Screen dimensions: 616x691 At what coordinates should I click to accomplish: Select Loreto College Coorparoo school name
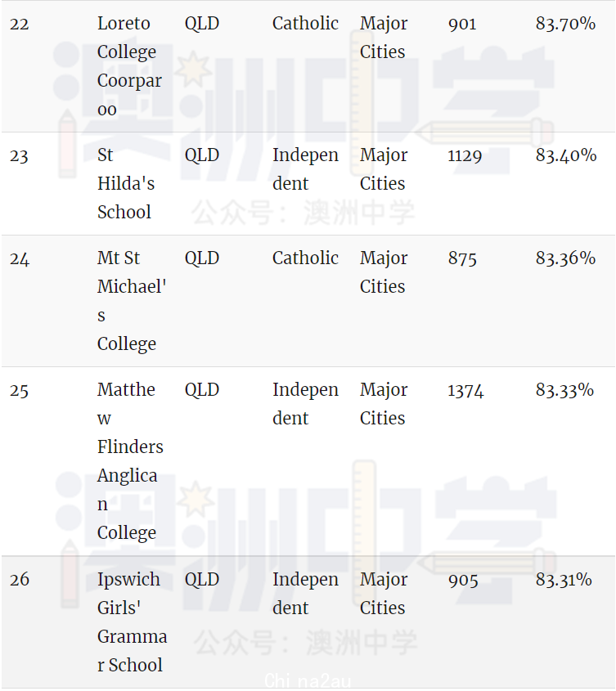point(129,66)
